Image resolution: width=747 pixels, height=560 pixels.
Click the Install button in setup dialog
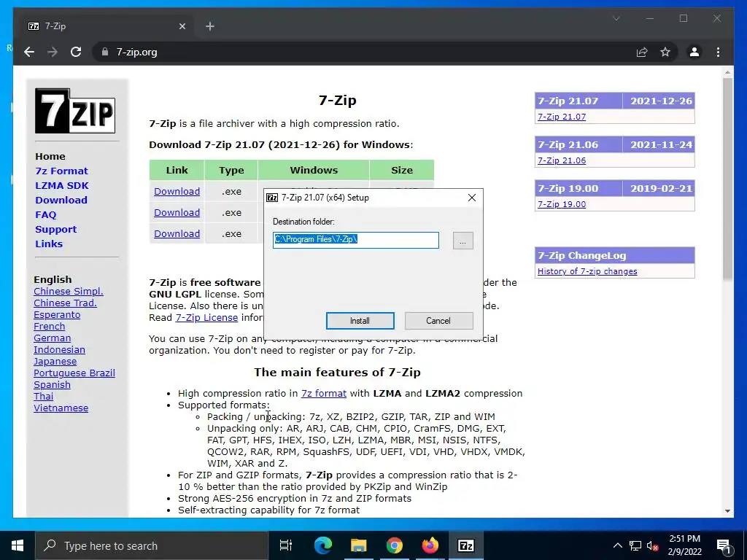click(x=360, y=321)
